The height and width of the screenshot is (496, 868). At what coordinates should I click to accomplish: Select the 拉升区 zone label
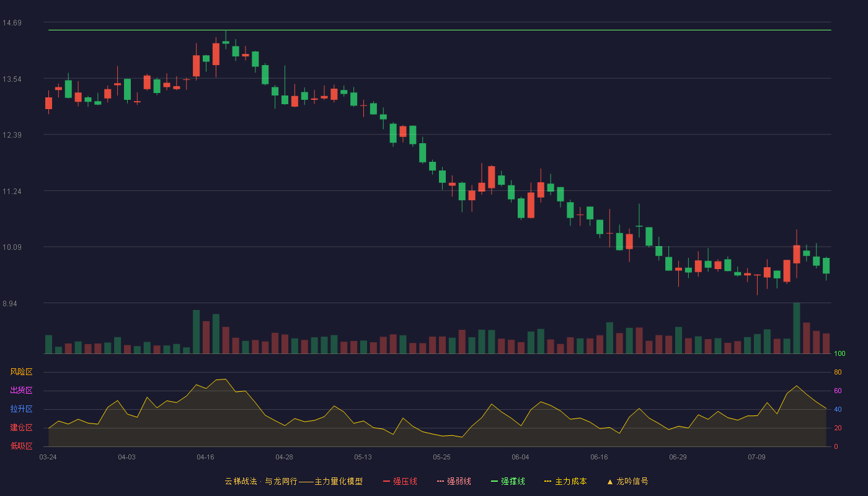point(21,409)
